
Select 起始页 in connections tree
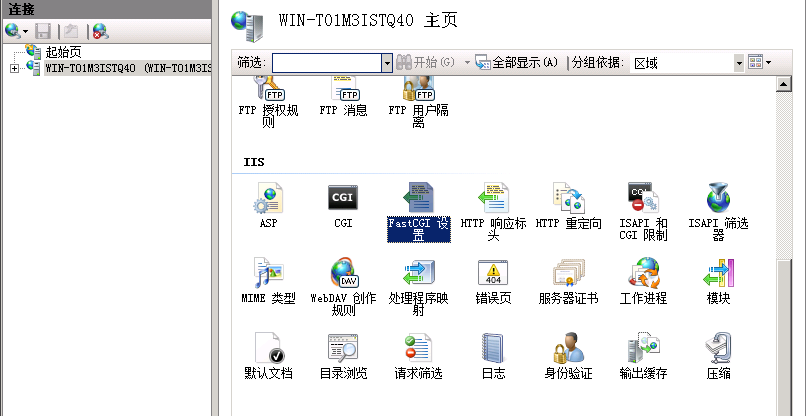(x=62, y=52)
